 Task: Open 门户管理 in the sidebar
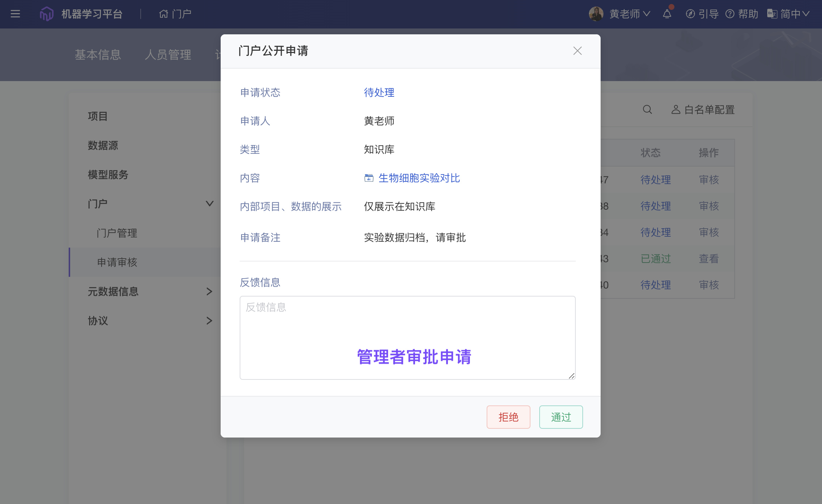[117, 233]
